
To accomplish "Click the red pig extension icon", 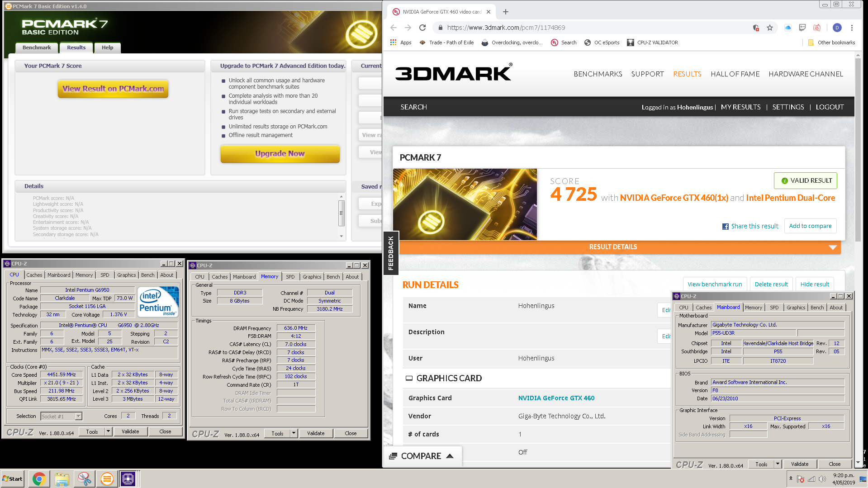I will [817, 28].
